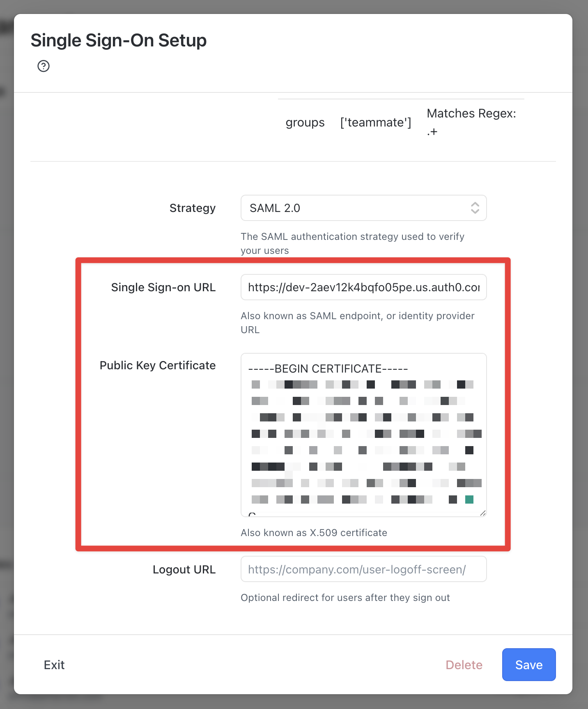Open the Strategy SAML 2.0 dropdown

(363, 208)
